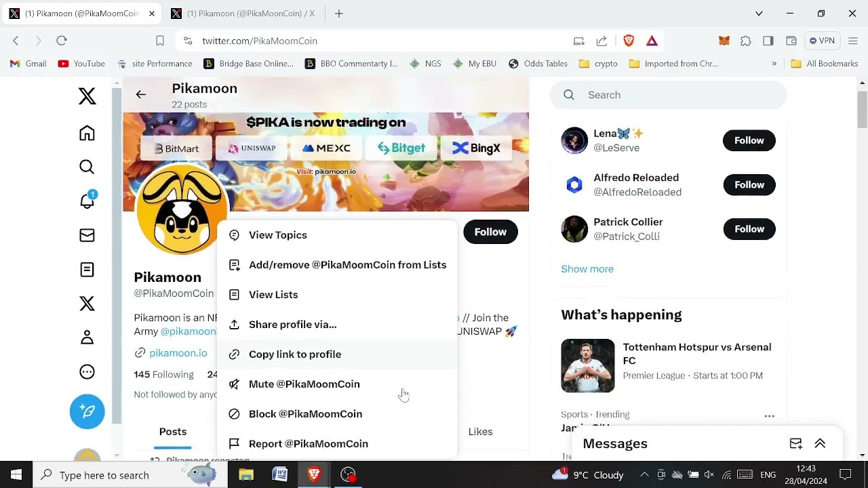Open Explore search icon in sidebar
868x488 pixels.
(x=87, y=167)
